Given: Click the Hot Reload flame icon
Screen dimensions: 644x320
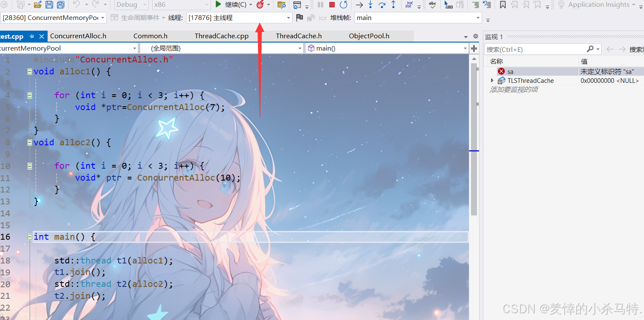Looking at the screenshot, I should [260, 5].
